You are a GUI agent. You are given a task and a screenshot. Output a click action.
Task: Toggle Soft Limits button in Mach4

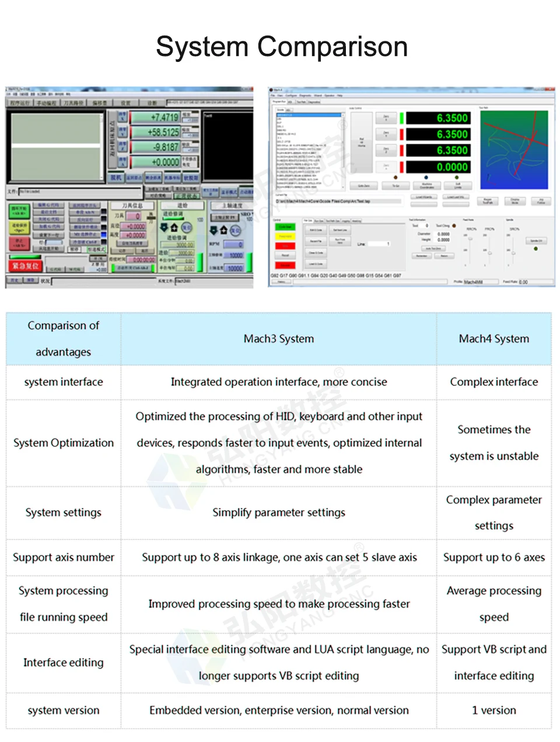[458, 186]
